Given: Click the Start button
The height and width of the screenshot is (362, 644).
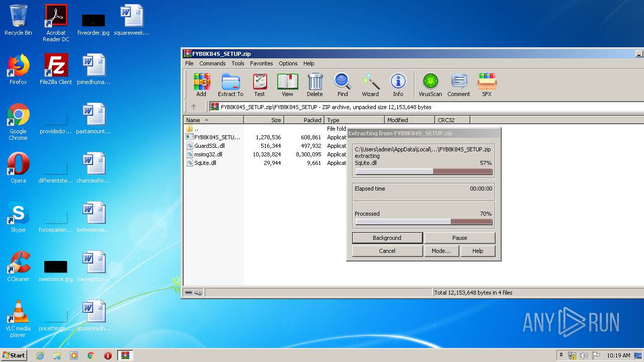Looking at the screenshot, I should (x=14, y=355).
